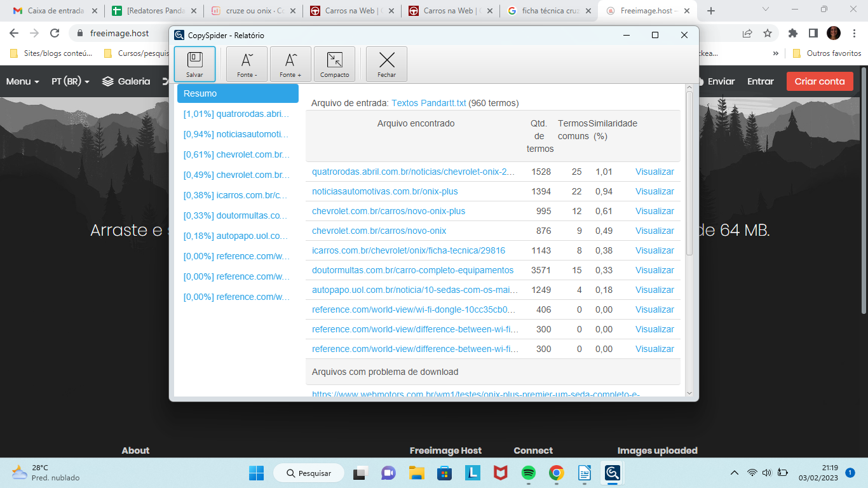868x488 pixels.
Task: Click Visualizar for the doutormultas row
Action: coord(654,270)
